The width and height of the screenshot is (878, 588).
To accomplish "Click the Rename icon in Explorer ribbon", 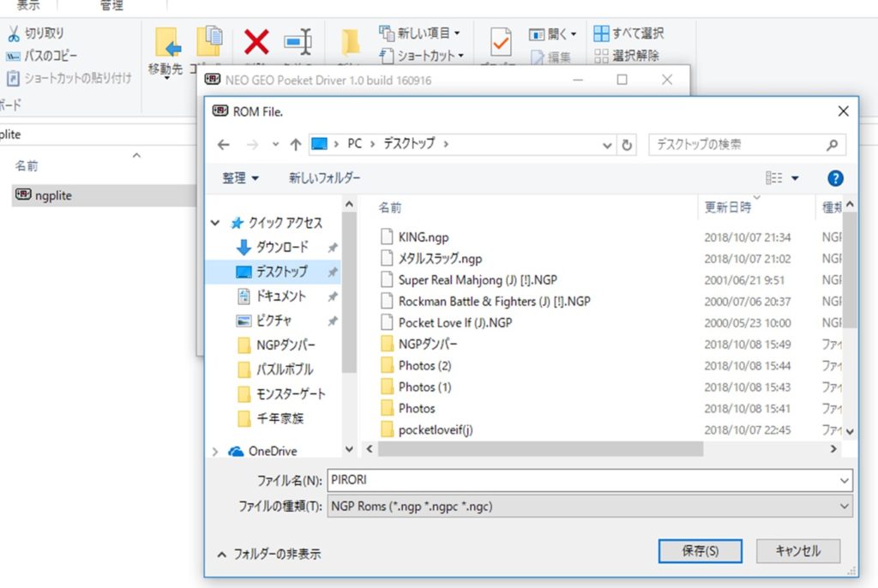I will coord(298,41).
